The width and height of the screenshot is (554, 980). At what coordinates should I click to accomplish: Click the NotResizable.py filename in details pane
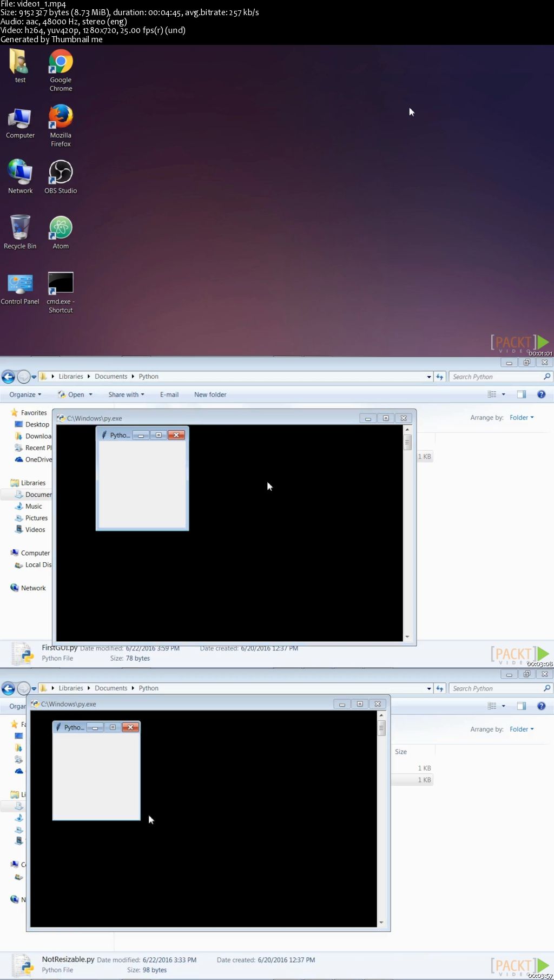[x=68, y=959]
